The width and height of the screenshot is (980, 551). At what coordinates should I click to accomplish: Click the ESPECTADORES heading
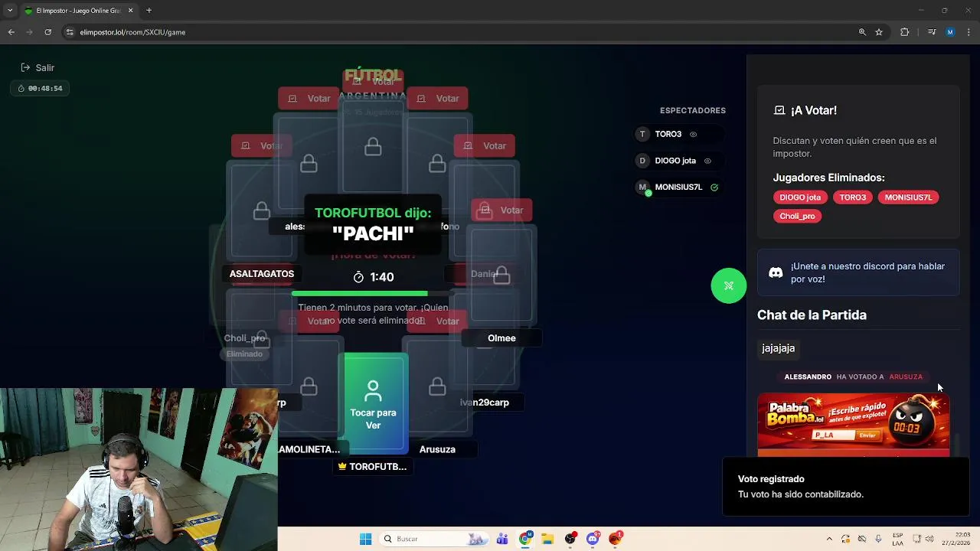tap(693, 110)
